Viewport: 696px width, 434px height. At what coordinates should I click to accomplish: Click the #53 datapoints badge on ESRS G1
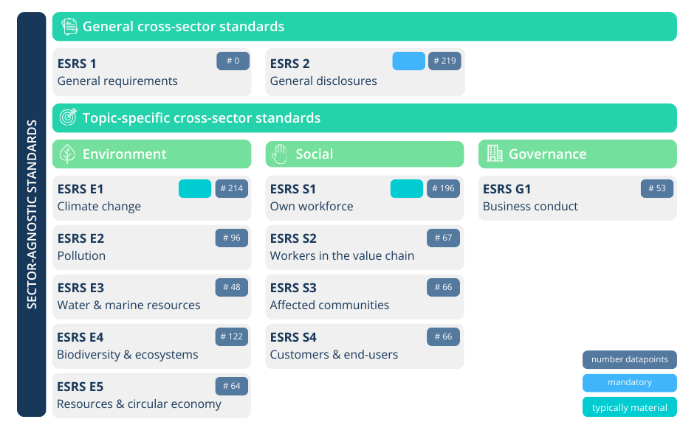pyautogui.click(x=657, y=188)
